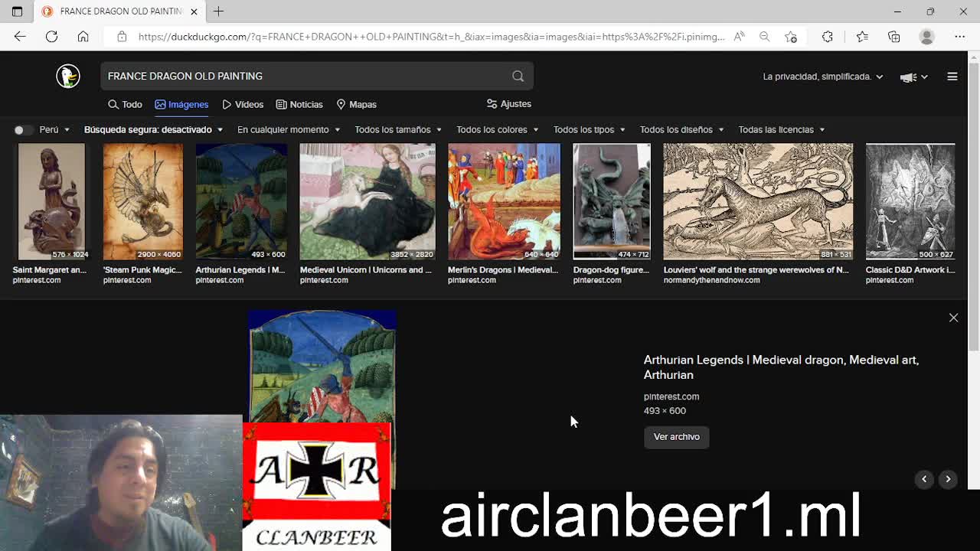Open the browser extensions icon
This screenshot has width=980, height=551.
[828, 37]
